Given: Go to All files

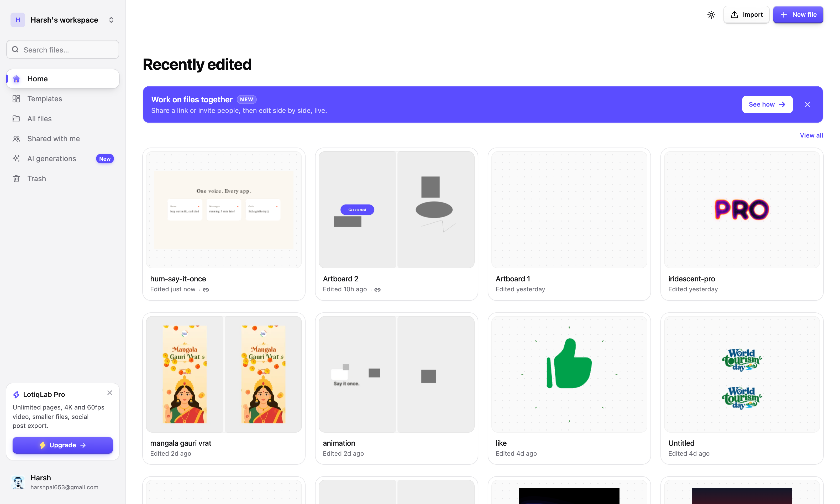Looking at the screenshot, I should click(x=63, y=119).
